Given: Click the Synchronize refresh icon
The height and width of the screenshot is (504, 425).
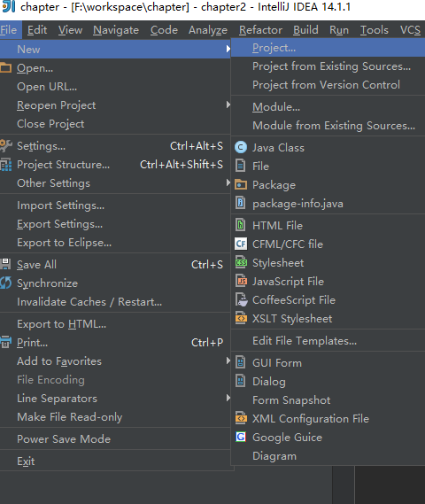Looking at the screenshot, I should [6, 283].
